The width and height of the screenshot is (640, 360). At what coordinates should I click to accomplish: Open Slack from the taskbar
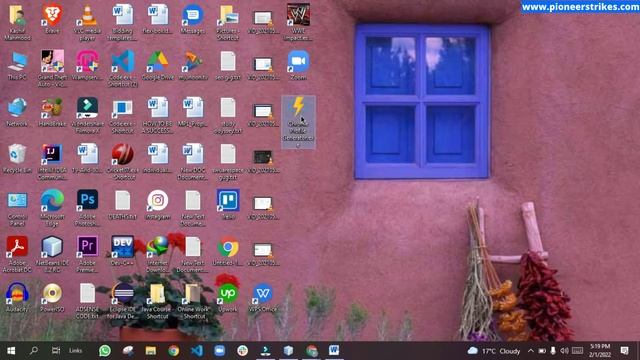click(242, 351)
